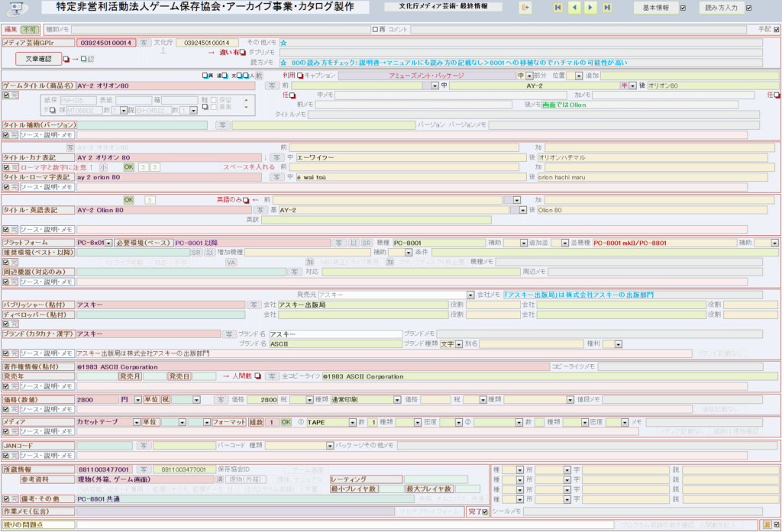Screen dimensions: 782x532
Task: Click 写 copy icon on プラットフォーム row
Action: pyautogui.click(x=339, y=243)
